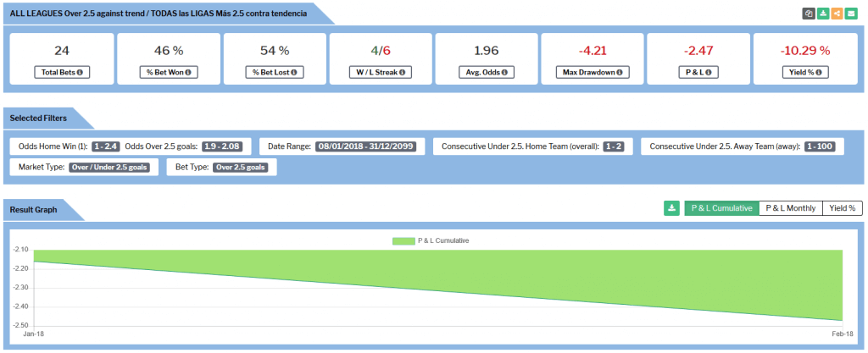Image resolution: width=868 pixels, height=353 pixels.
Task: Switch graph to Yield % view
Action: coord(843,208)
